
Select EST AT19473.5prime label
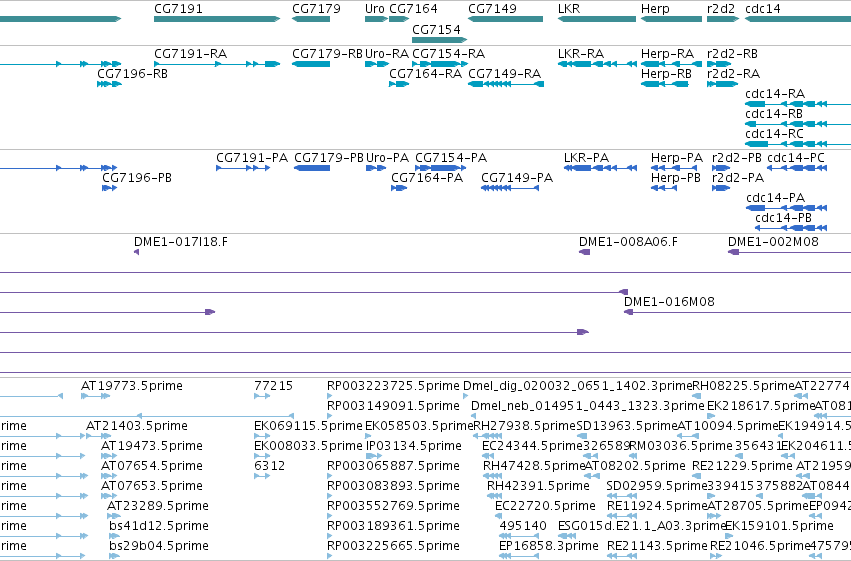point(152,446)
